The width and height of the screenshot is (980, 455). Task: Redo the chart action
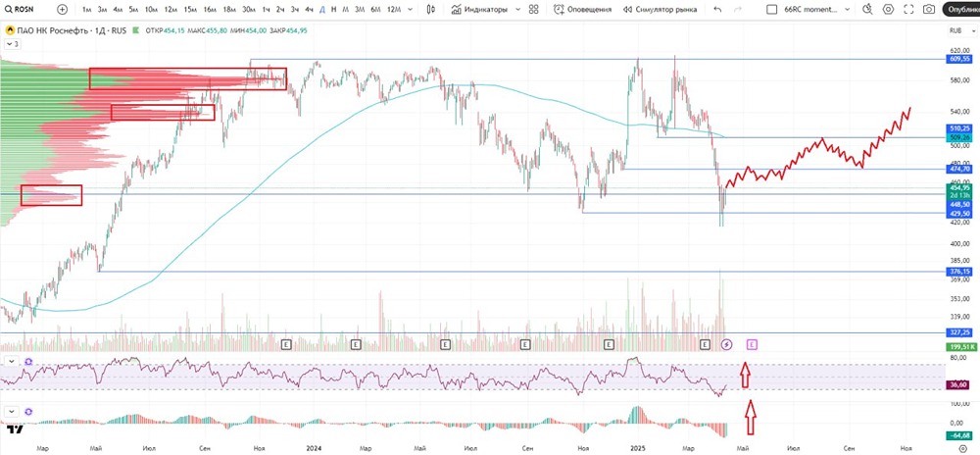click(x=738, y=10)
